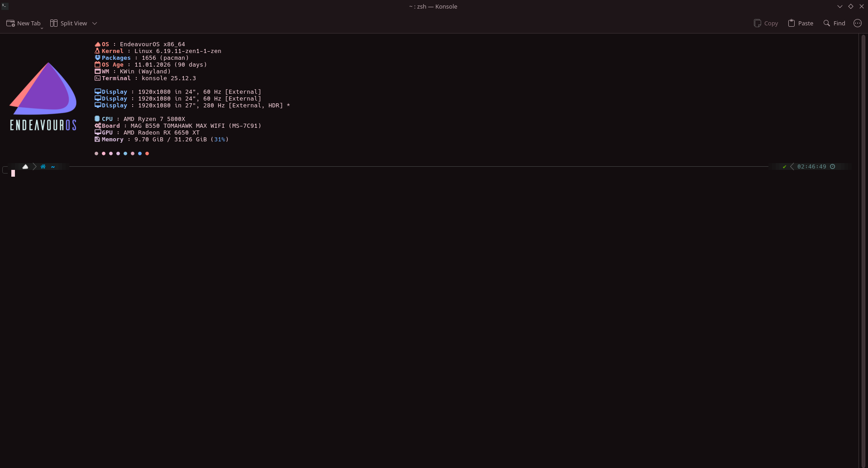This screenshot has height=468, width=868.
Task: Maximize the Konsole window
Action: pos(851,6)
